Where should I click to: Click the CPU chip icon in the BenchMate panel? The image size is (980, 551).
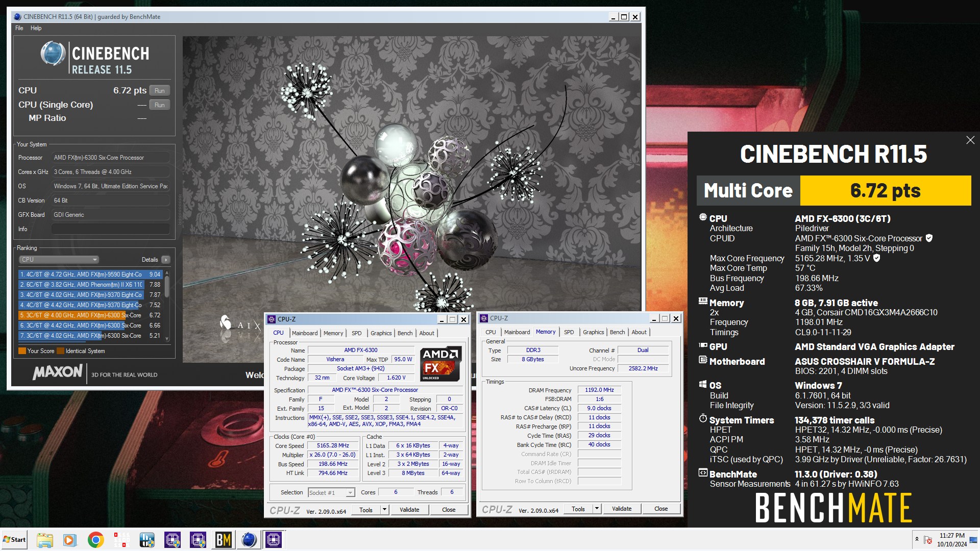coord(703,217)
